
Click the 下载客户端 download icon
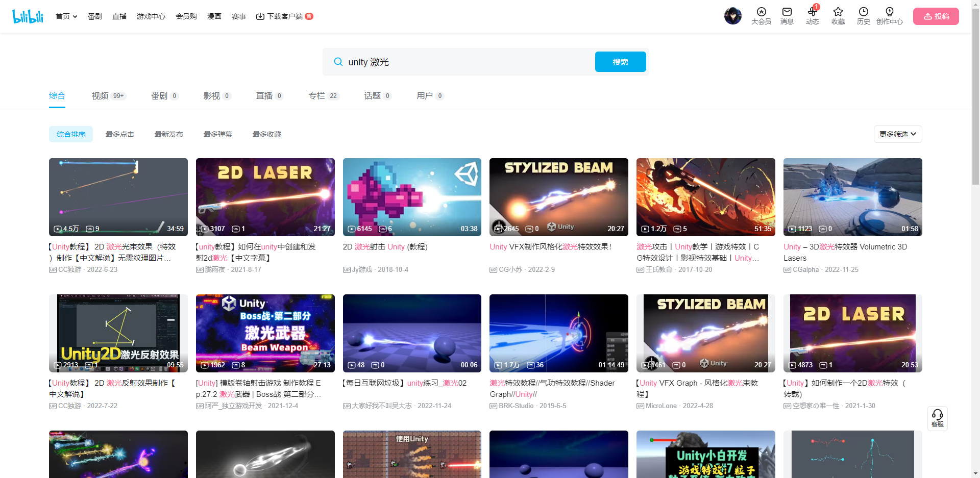260,16
